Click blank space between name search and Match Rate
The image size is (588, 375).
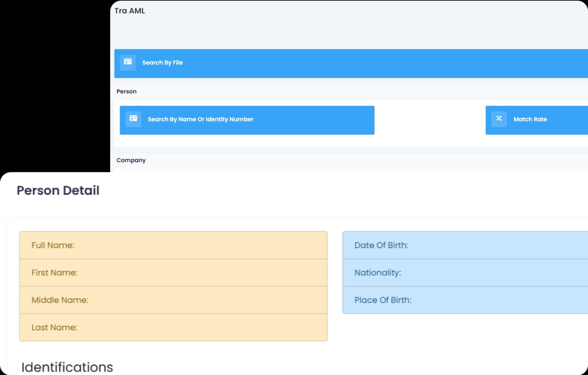click(x=430, y=120)
